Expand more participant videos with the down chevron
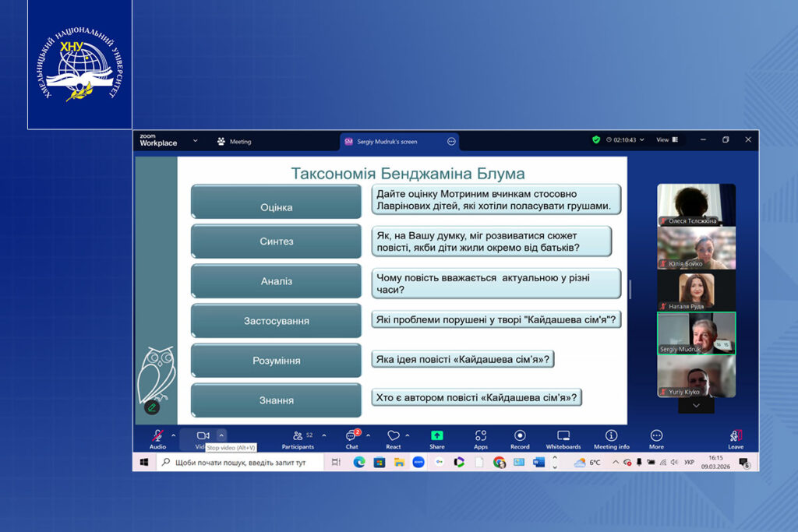Viewport: 798px width, 532px height. coord(696,405)
